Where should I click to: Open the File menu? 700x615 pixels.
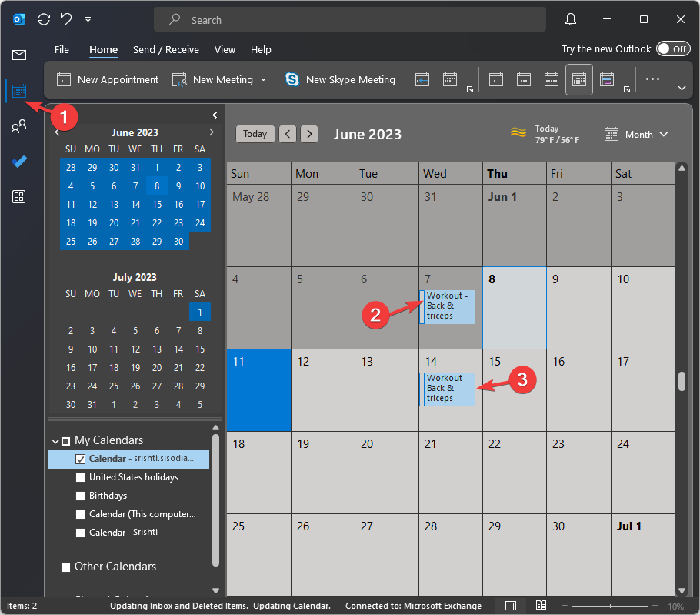pyautogui.click(x=62, y=49)
